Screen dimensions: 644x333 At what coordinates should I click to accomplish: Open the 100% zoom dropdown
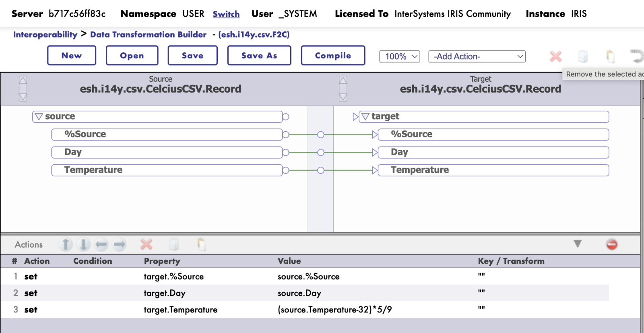tap(400, 56)
